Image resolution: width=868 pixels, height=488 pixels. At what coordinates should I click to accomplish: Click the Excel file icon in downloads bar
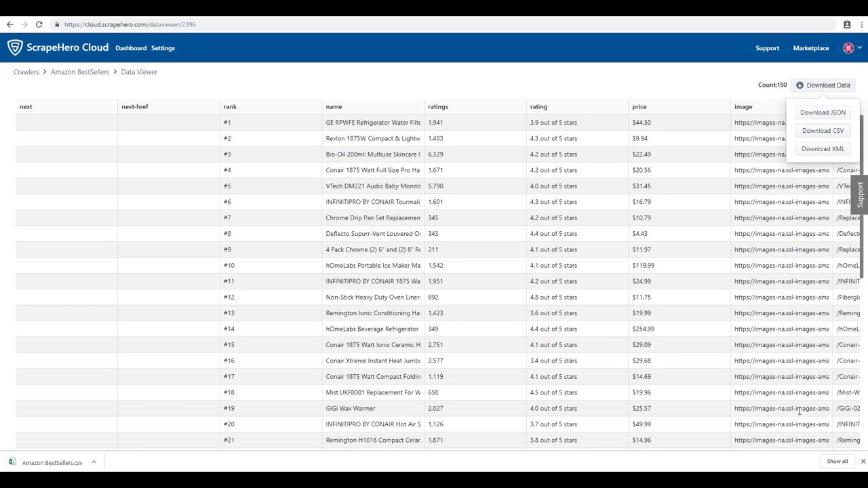click(12, 462)
